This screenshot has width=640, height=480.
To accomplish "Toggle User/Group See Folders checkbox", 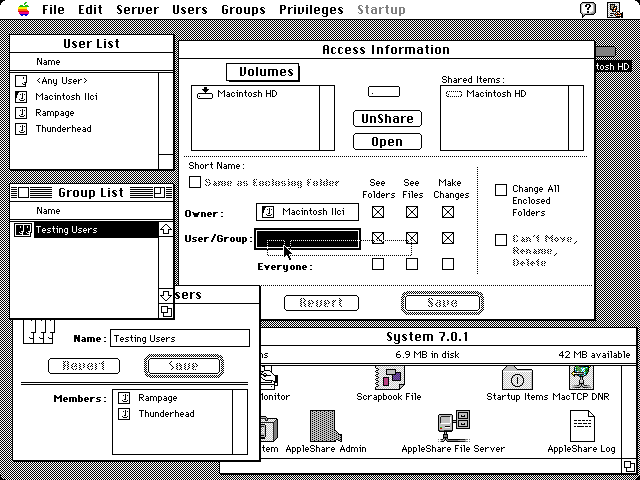I will tap(378, 238).
